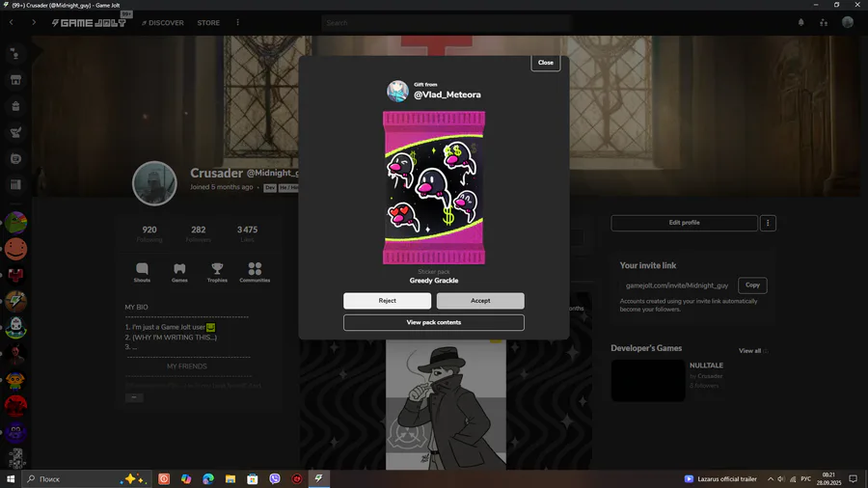Open the notifications bell
Screen dimensions: 868x488
pyautogui.click(x=800, y=23)
